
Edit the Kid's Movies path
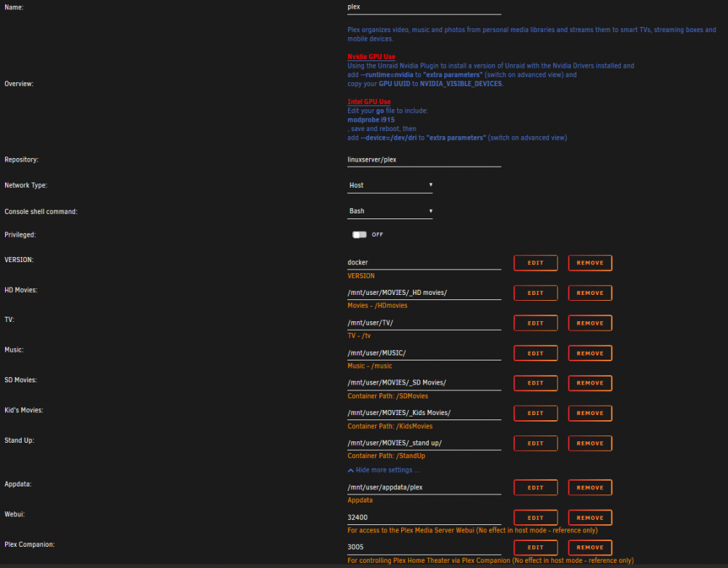pos(535,414)
